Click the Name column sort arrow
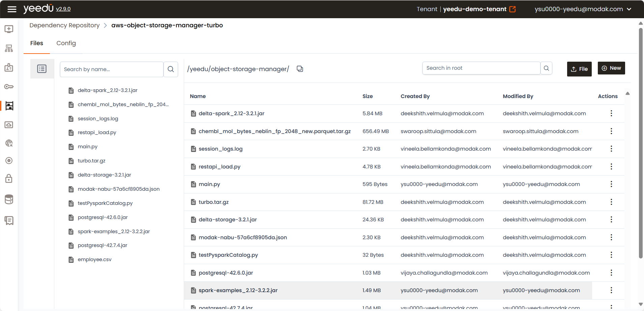 [x=628, y=93]
